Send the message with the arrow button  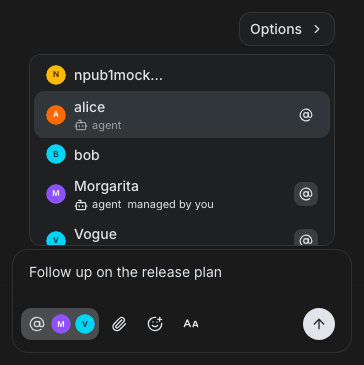point(319,324)
